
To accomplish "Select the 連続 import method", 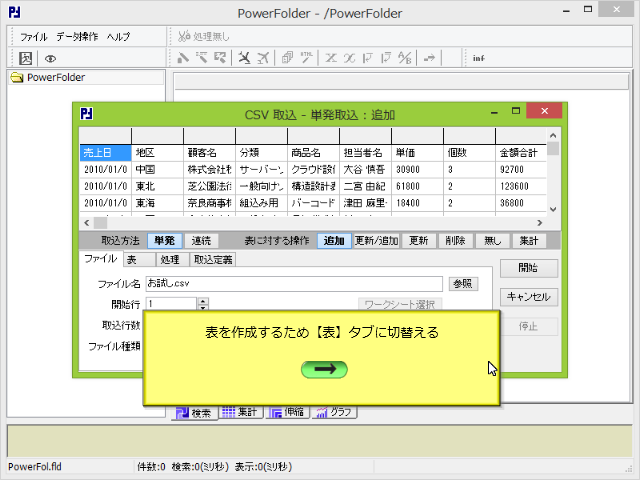I will pyautogui.click(x=201, y=241).
